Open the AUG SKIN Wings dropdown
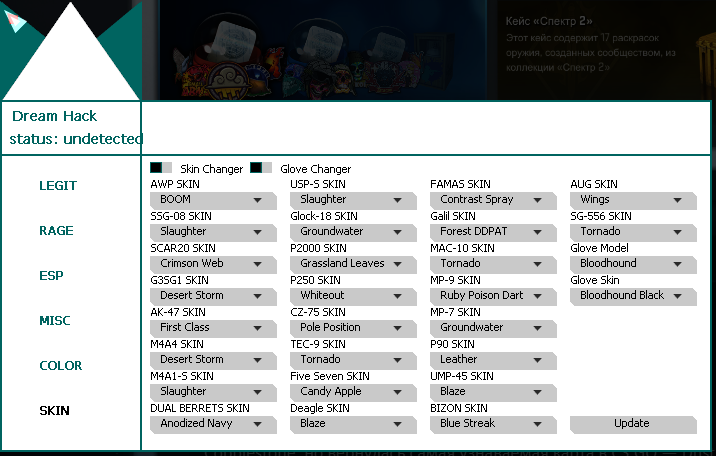Image resolution: width=716 pixels, height=456 pixels. point(633,201)
